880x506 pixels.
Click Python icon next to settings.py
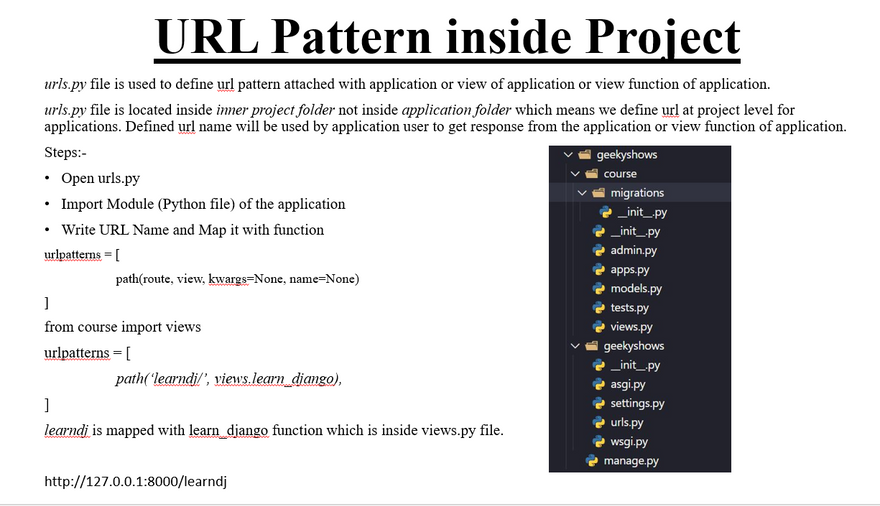(x=599, y=403)
